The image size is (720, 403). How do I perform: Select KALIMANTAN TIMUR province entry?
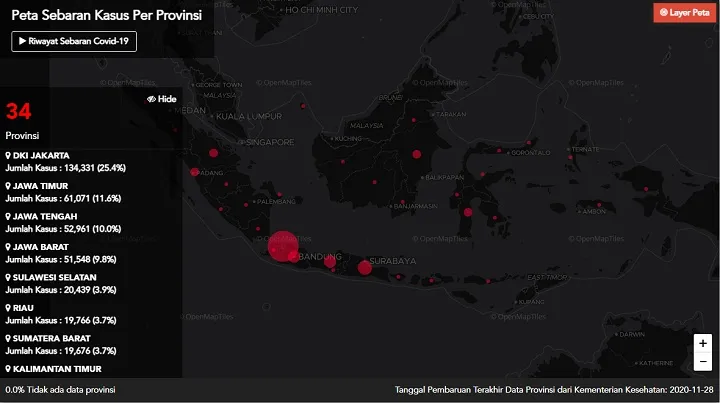[x=54, y=369]
